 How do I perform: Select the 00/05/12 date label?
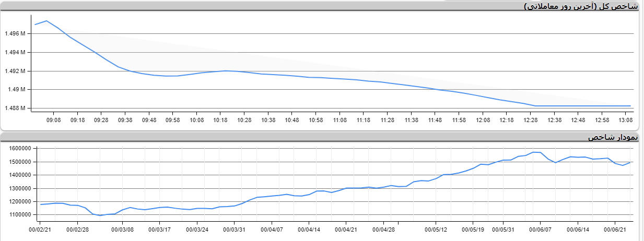[x=436, y=229]
